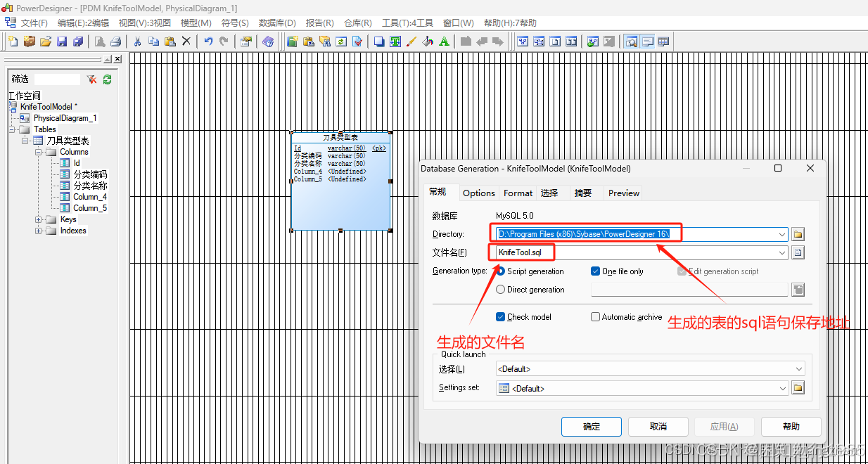Close the browser panel with its X

(x=117, y=59)
